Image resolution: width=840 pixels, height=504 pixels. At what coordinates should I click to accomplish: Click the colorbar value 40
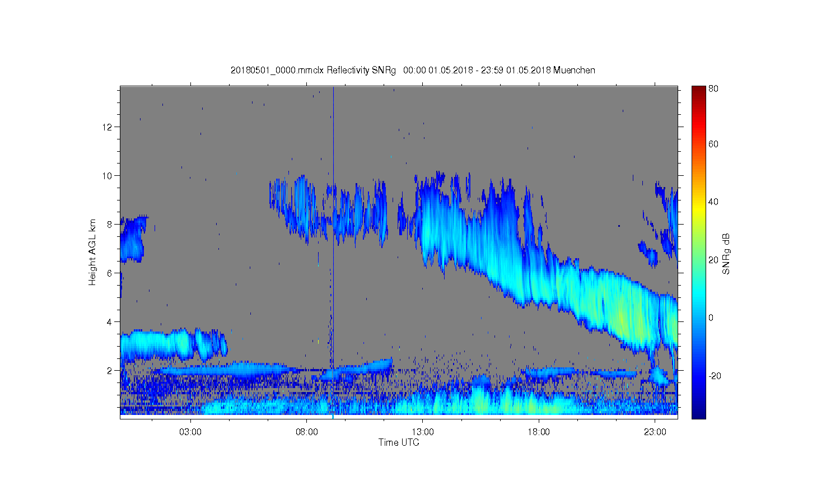click(x=713, y=202)
